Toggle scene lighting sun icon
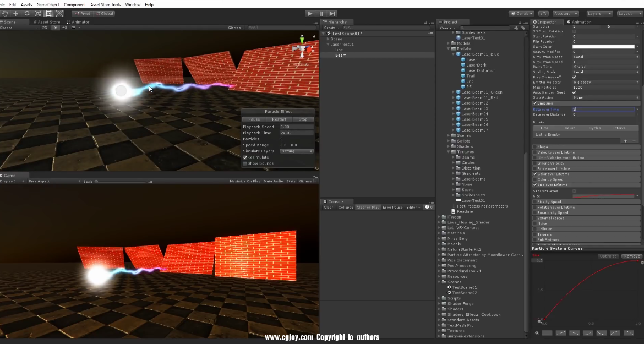 pos(56,28)
